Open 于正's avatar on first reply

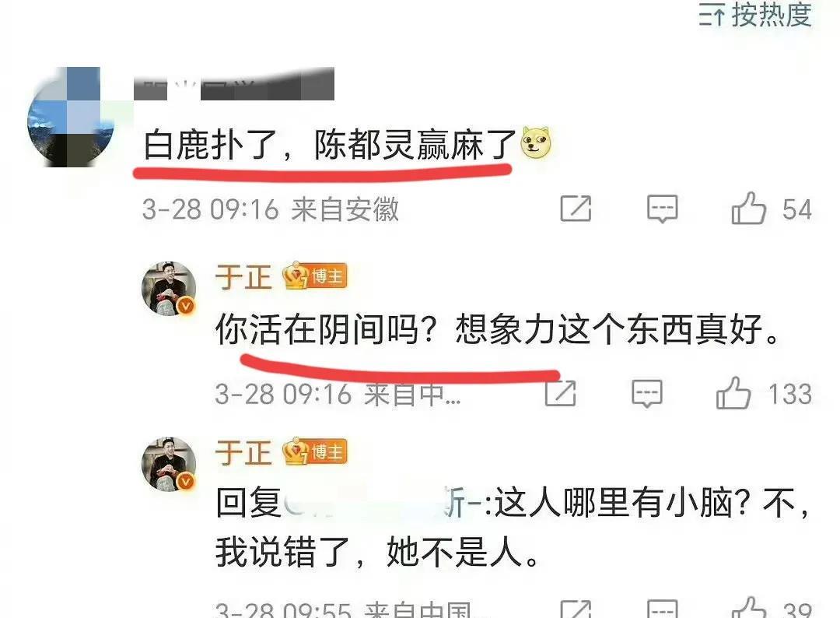169,288
